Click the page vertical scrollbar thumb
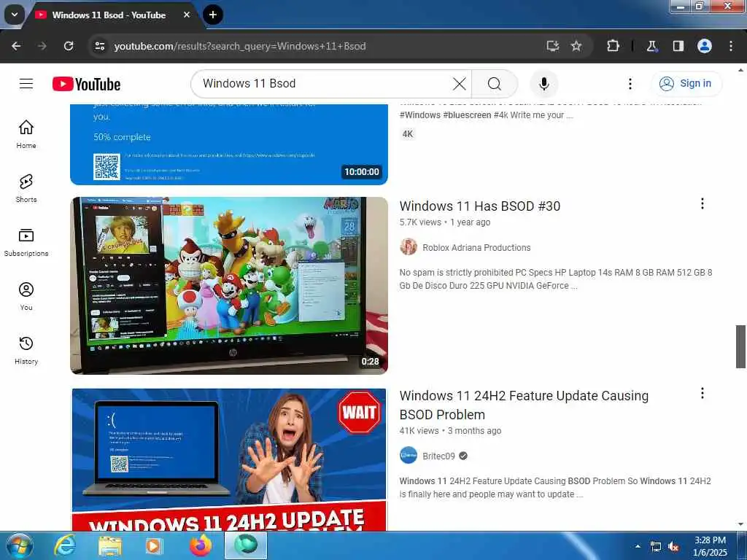Screen dimensions: 747x560 coord(740,346)
